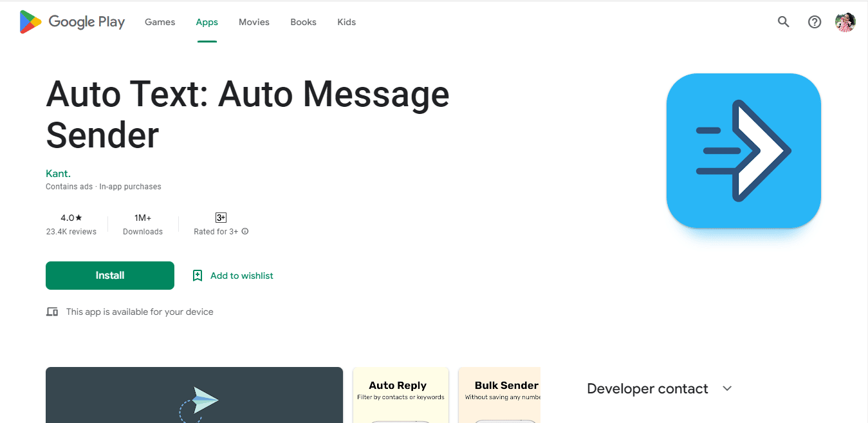The height and width of the screenshot is (423, 868).
Task: Go to the Games tab
Action: coord(160,22)
